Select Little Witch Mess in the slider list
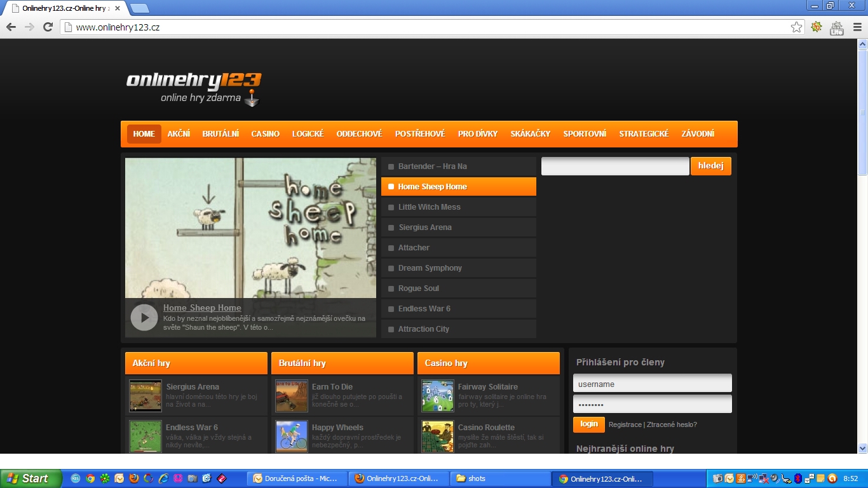The image size is (868, 488). click(459, 207)
